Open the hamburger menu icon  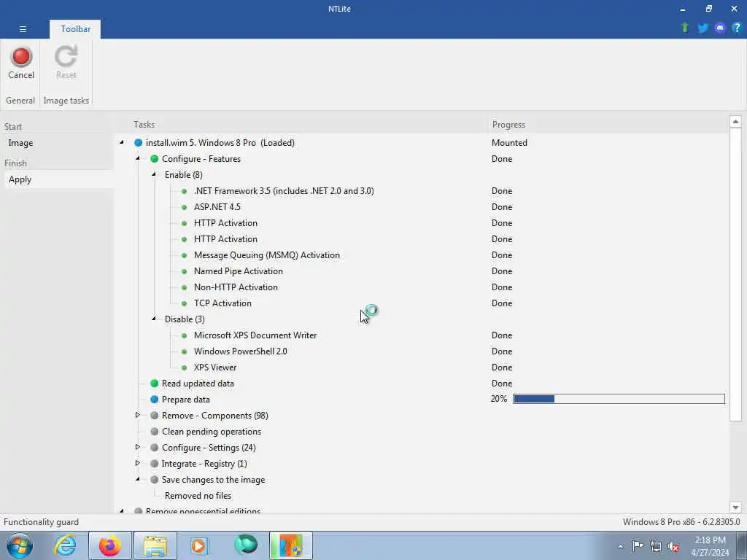[x=23, y=29]
